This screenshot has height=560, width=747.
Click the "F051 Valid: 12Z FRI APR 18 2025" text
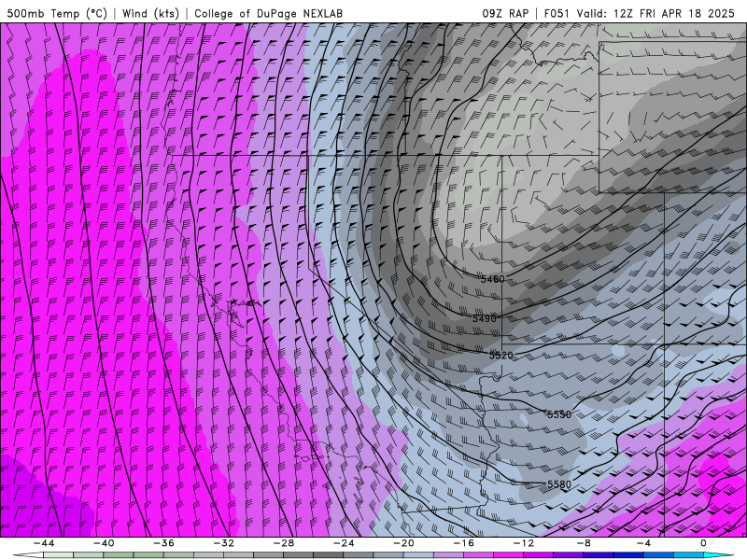click(640, 13)
